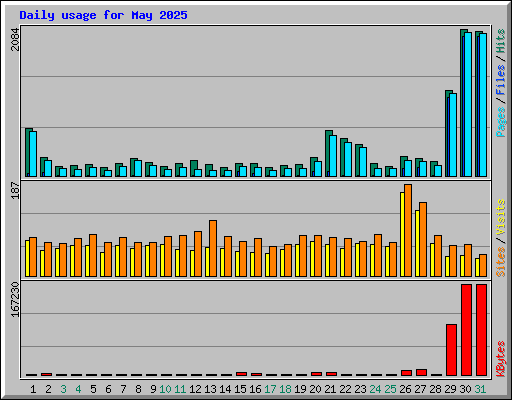Select the red KBytes bar for day 30

[466, 330]
